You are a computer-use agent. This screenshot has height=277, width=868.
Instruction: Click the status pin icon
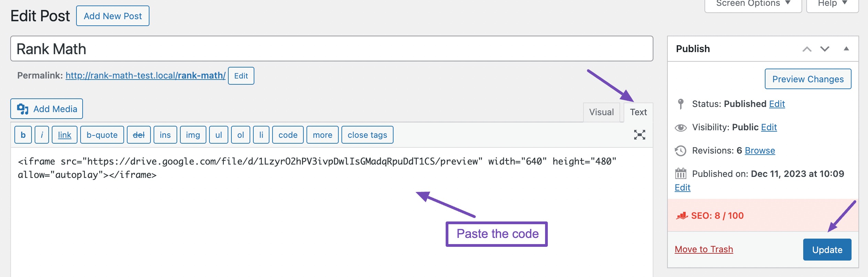point(681,104)
